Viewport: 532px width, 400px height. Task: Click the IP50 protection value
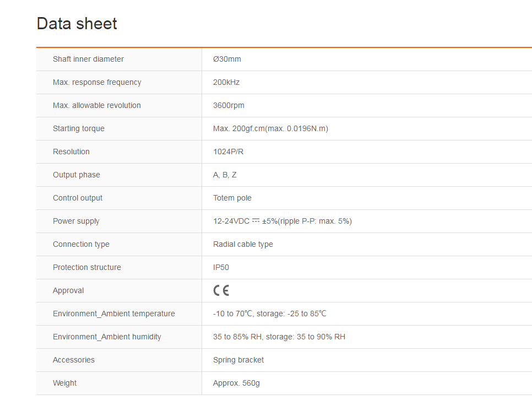pos(221,267)
